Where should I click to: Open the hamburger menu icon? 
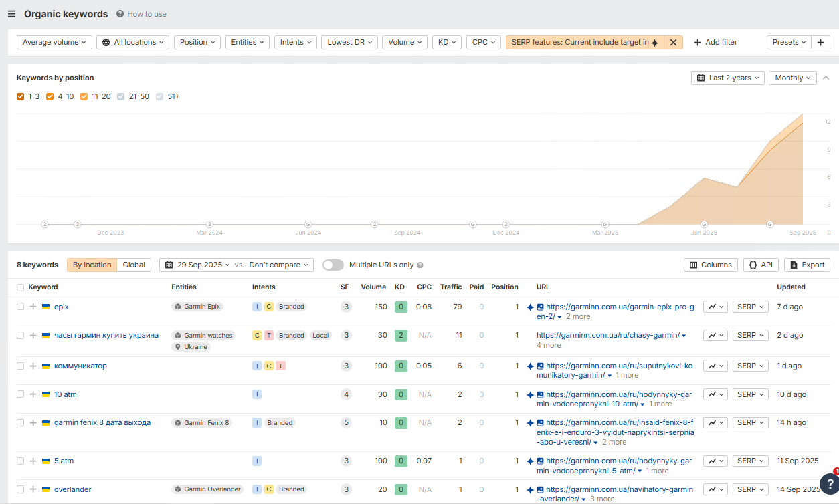[x=11, y=14]
